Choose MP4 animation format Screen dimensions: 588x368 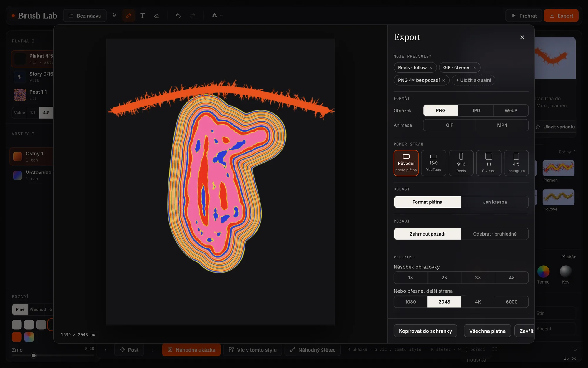[502, 125]
